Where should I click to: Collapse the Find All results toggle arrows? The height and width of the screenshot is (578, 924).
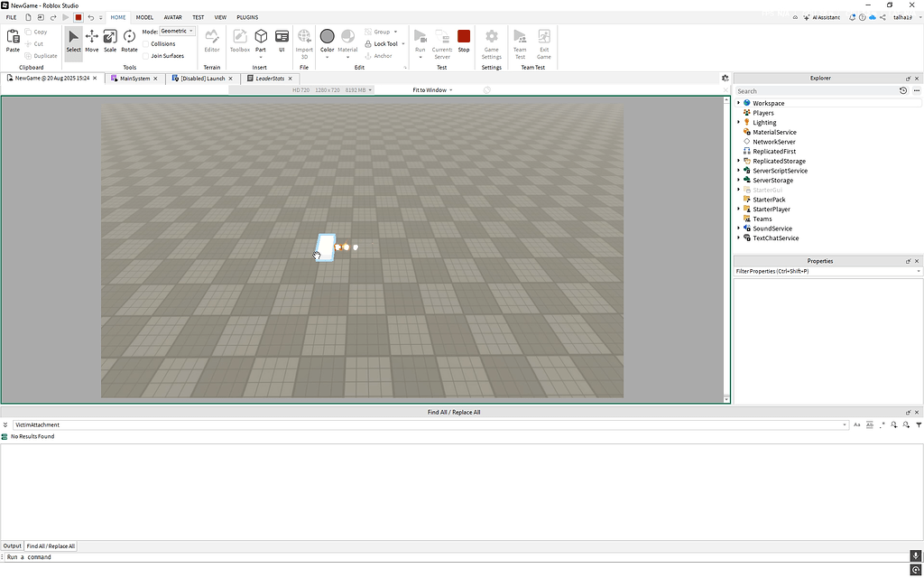tap(5, 424)
